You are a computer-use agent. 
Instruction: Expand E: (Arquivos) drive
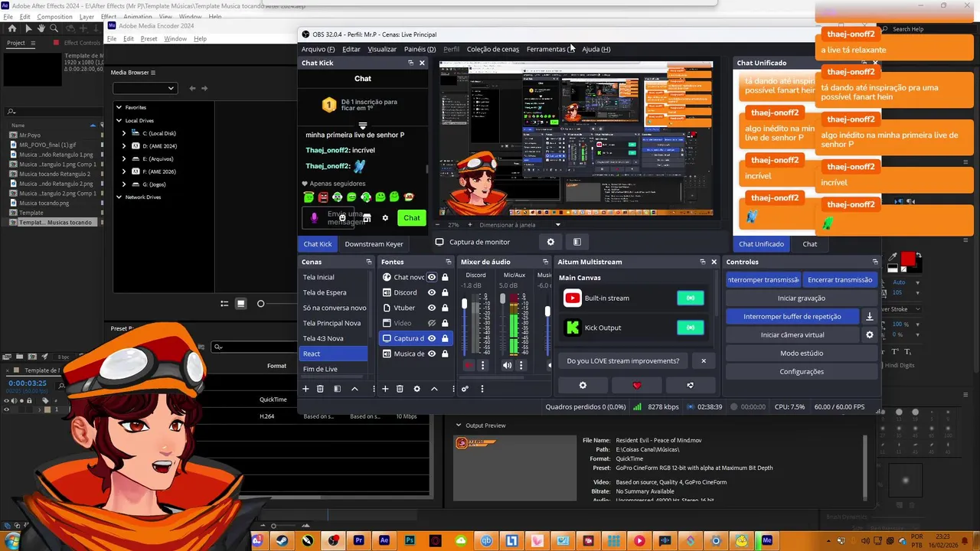coord(124,158)
